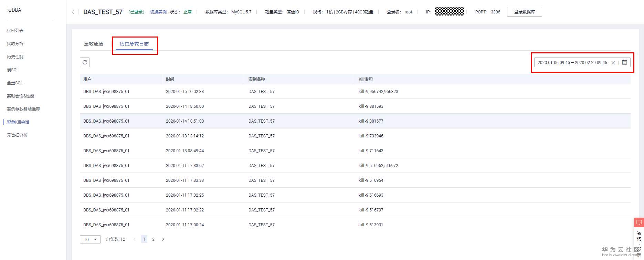Click the 云DBA sidebar title

coord(14,10)
